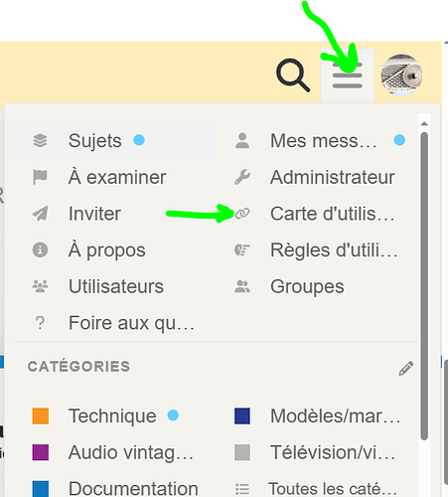
Task: Go to Utilisateurs menu entry
Action: coord(115,286)
